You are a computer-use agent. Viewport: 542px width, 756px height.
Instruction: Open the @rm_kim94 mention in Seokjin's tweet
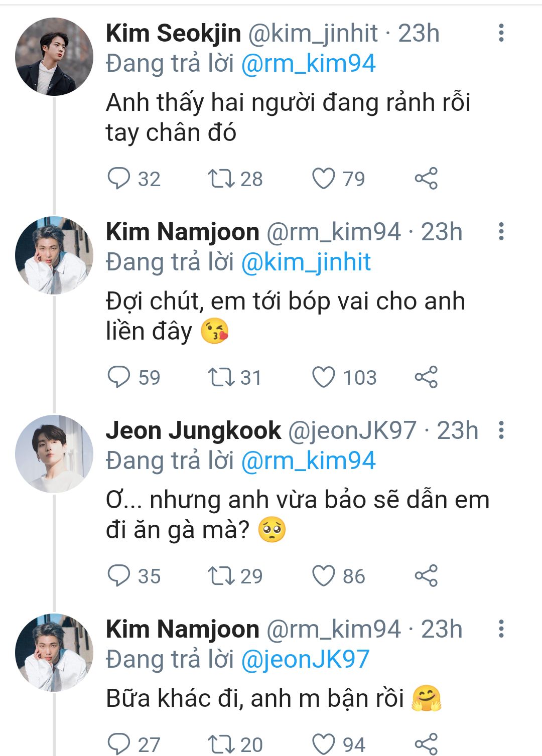pos(308,64)
